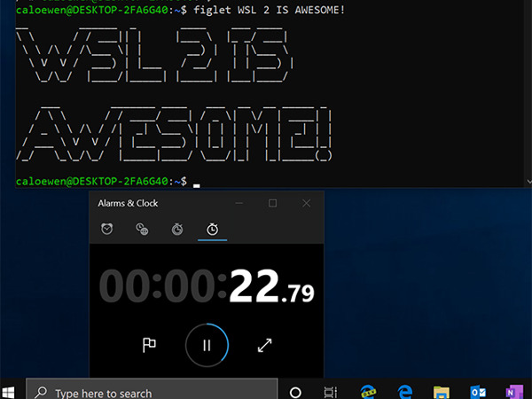Pause the running stopwatch
Image resolution: width=532 pixels, height=399 pixels.
pos(207,346)
